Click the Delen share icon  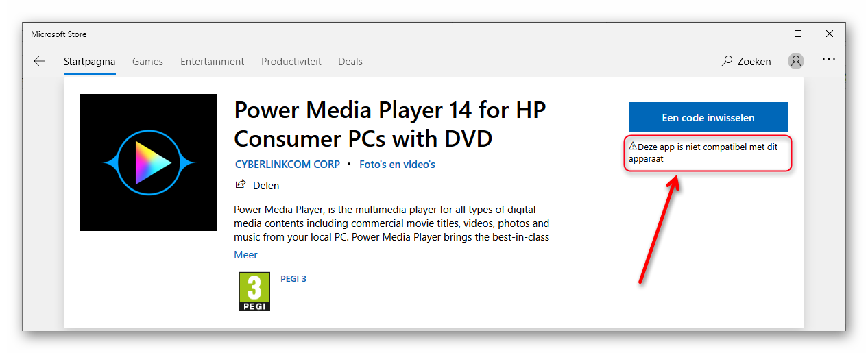(241, 184)
